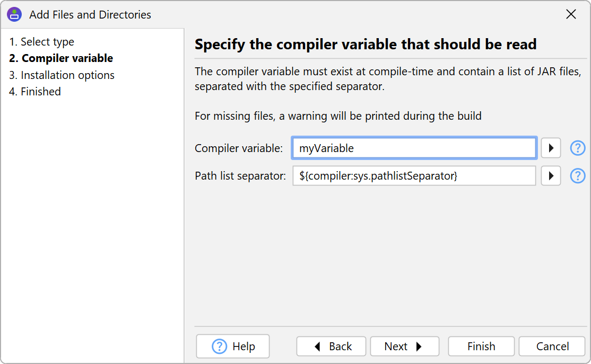Click the Finish button

coord(481,347)
